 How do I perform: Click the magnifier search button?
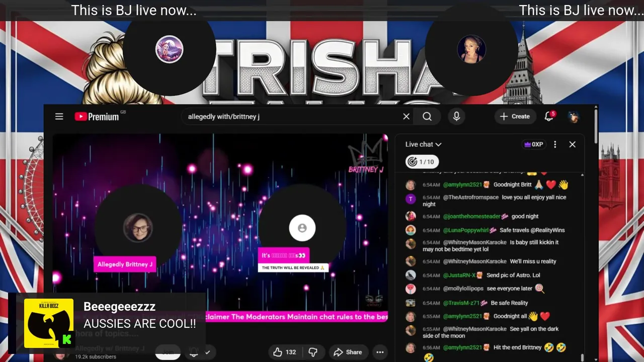point(427,117)
